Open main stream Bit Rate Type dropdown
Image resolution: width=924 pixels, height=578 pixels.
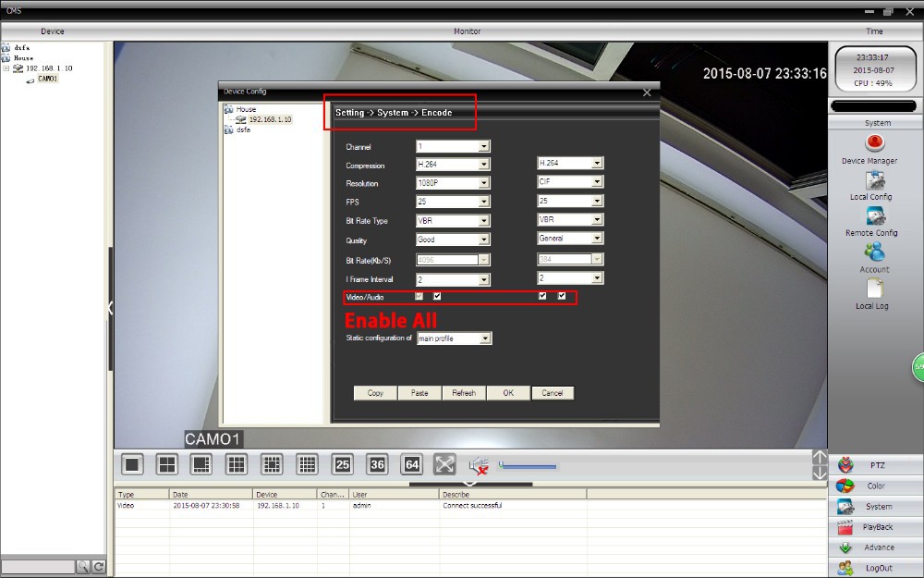[x=483, y=221]
